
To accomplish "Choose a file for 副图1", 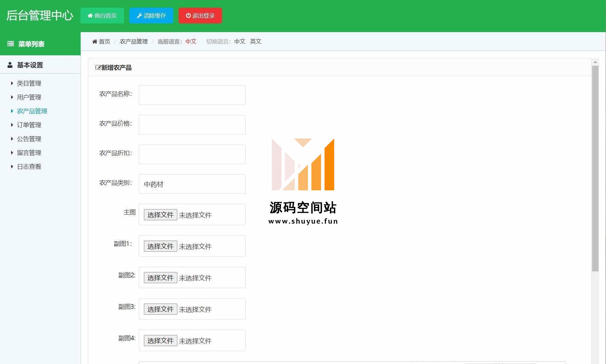I will point(160,246).
